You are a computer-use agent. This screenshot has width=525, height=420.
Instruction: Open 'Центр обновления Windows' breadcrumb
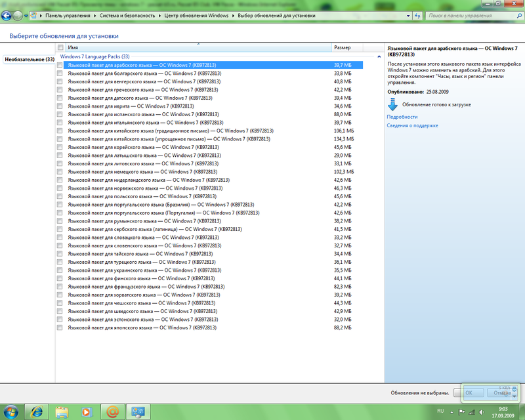point(196,15)
